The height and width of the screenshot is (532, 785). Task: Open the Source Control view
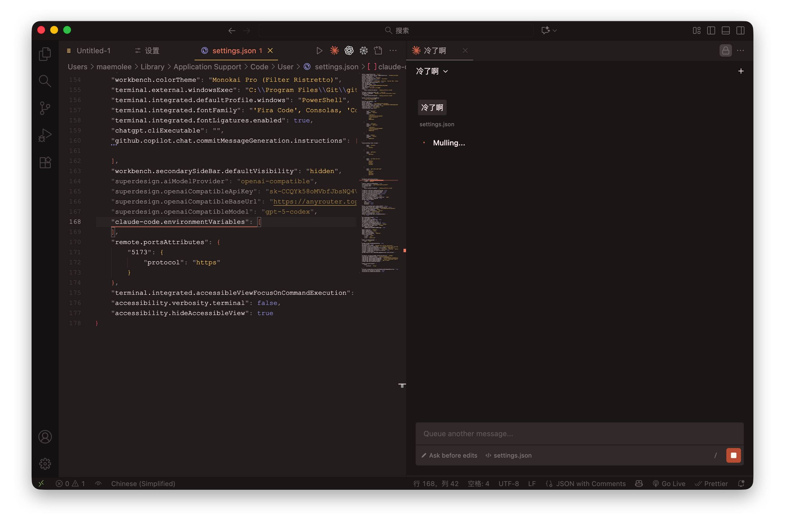tap(45, 108)
